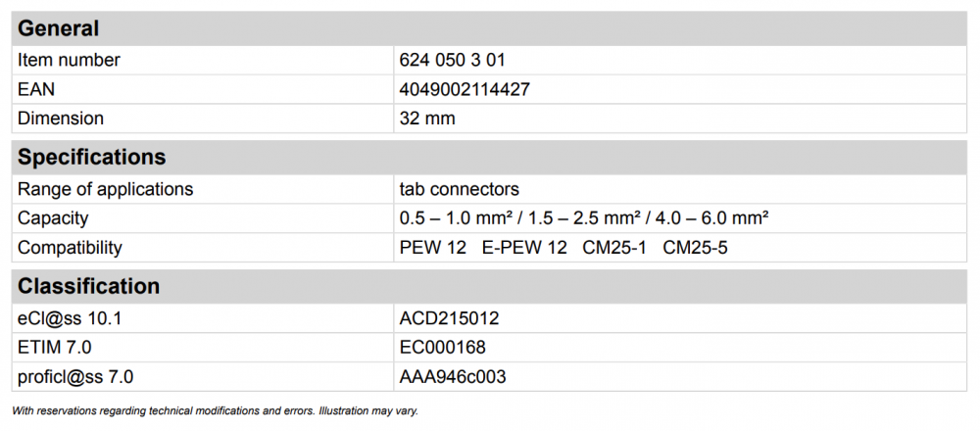
Task: Click the Capacity row label
Action: pyautogui.click(x=53, y=218)
